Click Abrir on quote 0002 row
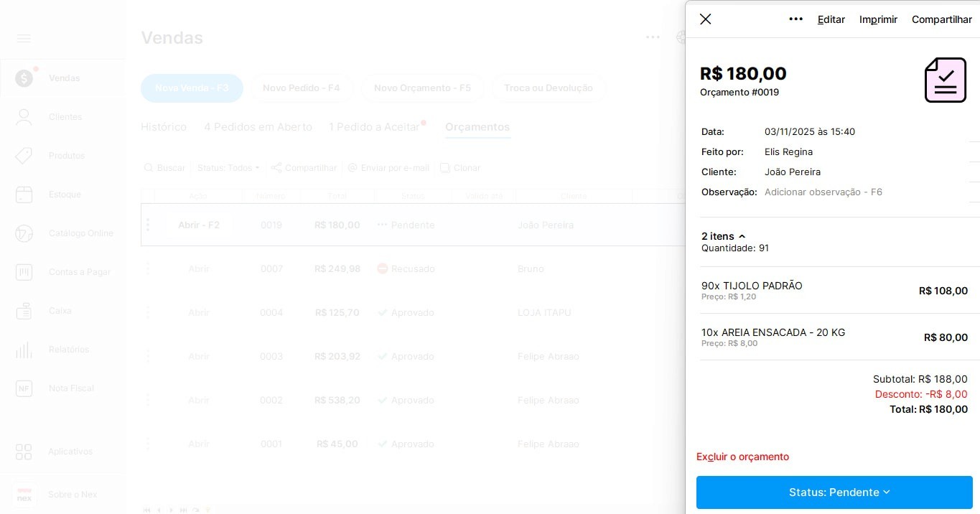The image size is (980, 514). coord(199,401)
